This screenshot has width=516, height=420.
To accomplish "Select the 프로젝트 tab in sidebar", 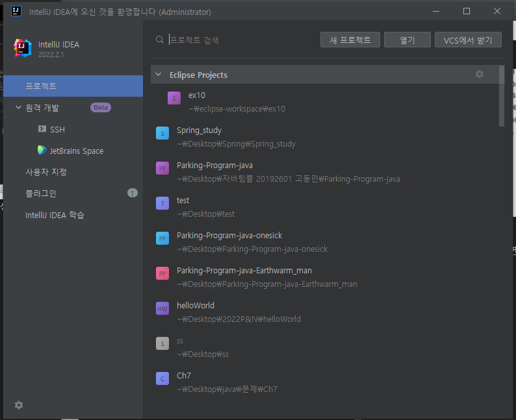I will (73, 86).
